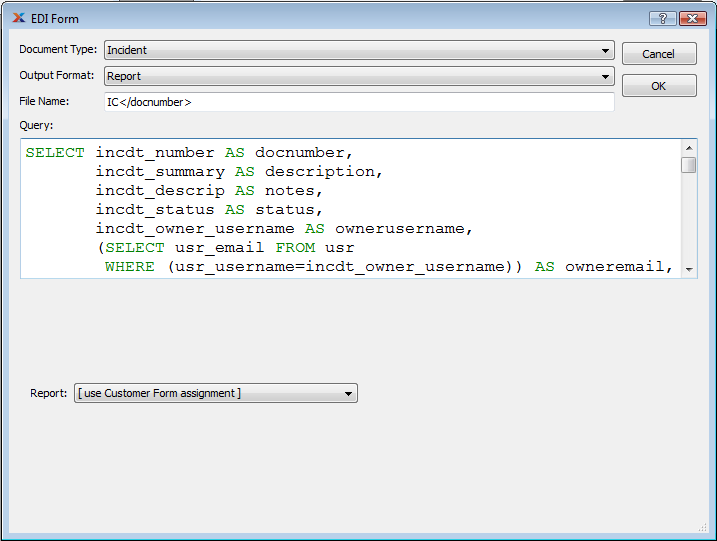The image size is (717, 541).
Task: Click the File Name text field
Action: pos(359,102)
